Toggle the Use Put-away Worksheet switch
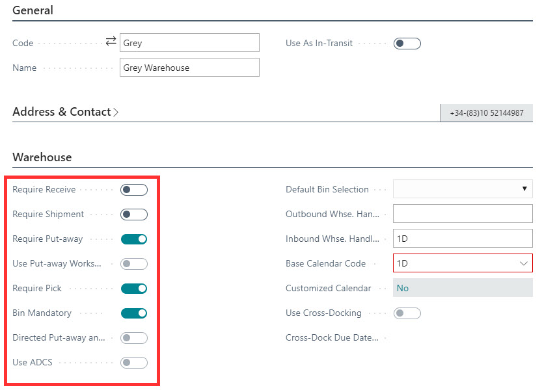 pos(134,264)
